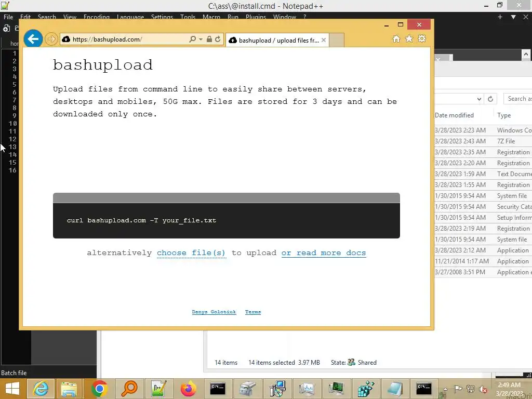This screenshot has width=532, height=399.
Task: Open the green monitor taskbar icon
Action: [336, 389]
